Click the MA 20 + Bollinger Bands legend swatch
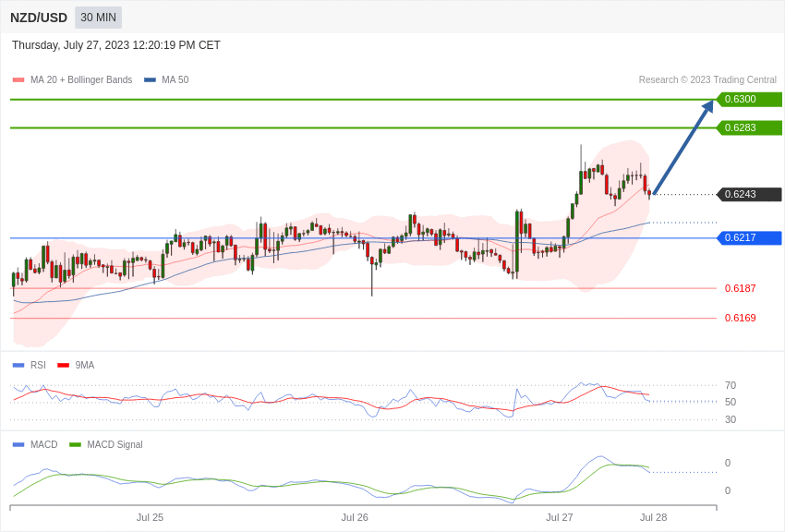The image size is (785, 532). point(18,80)
